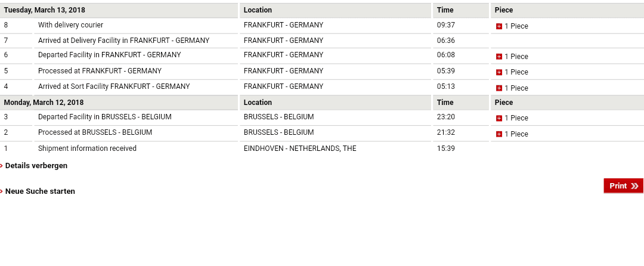Select the Tuesday, March 13, 2018 header

(x=45, y=10)
